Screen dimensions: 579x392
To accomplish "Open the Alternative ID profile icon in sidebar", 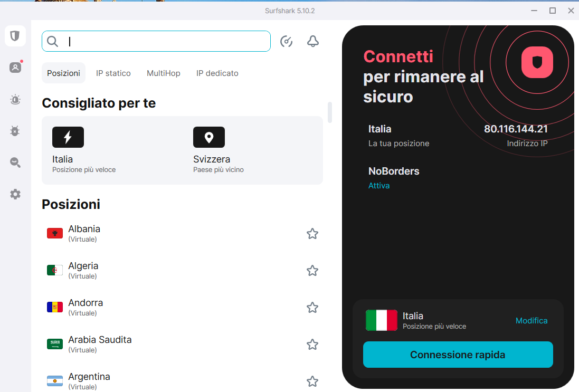I will coord(15,68).
